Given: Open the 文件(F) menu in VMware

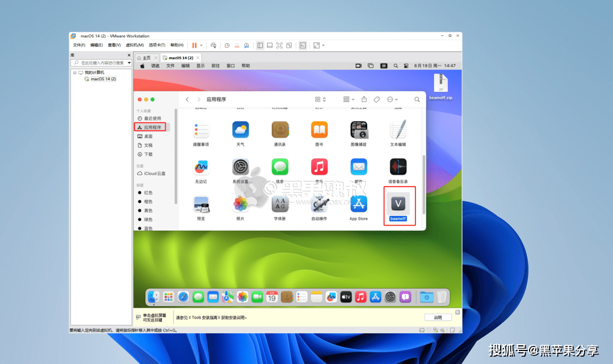Looking at the screenshot, I should (79, 45).
